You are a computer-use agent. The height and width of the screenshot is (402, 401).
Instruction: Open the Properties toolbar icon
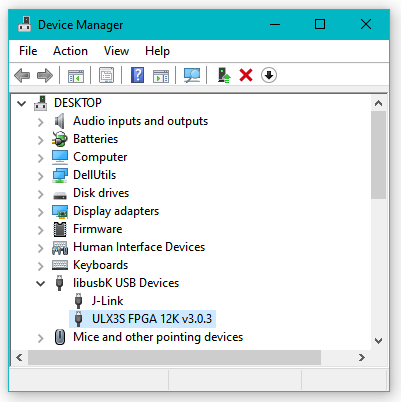107,75
